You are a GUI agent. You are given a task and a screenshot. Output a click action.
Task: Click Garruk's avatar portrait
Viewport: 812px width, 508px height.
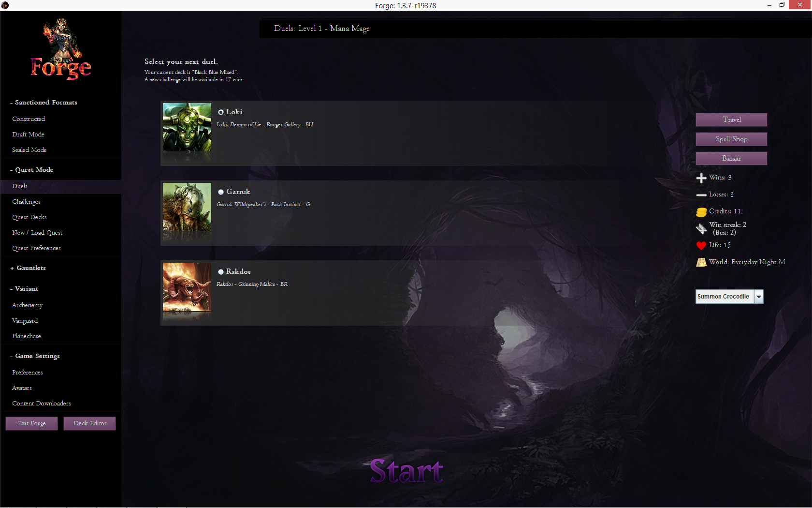[x=187, y=207]
